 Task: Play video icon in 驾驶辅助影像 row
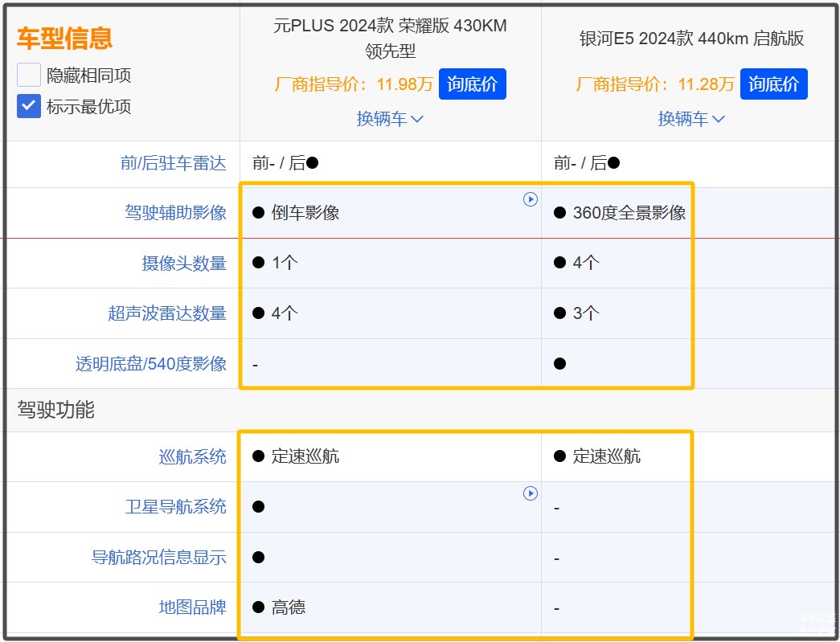click(x=531, y=199)
